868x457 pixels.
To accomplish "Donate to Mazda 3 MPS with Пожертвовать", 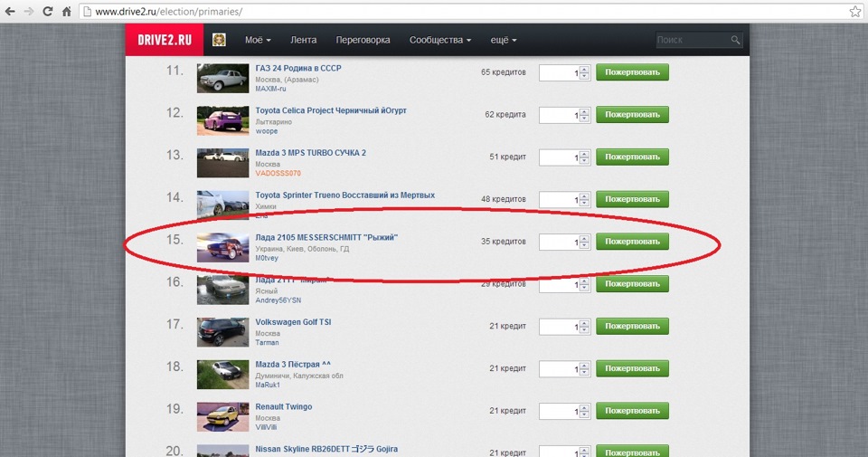I will click(x=632, y=157).
